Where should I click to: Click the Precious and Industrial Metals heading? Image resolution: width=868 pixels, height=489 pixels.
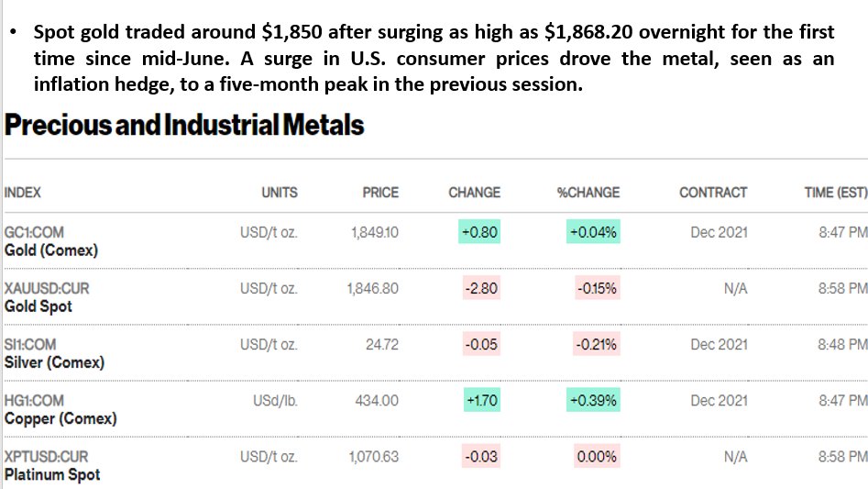[184, 125]
